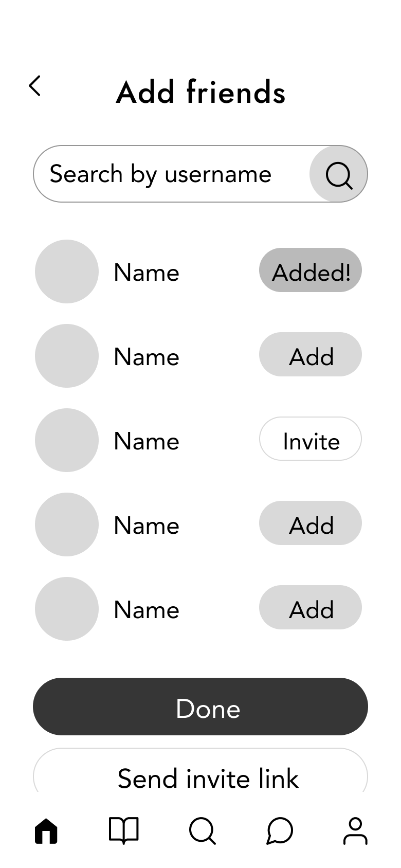Add the second friend in the list
Screen dimensions: 401x868
tap(311, 354)
